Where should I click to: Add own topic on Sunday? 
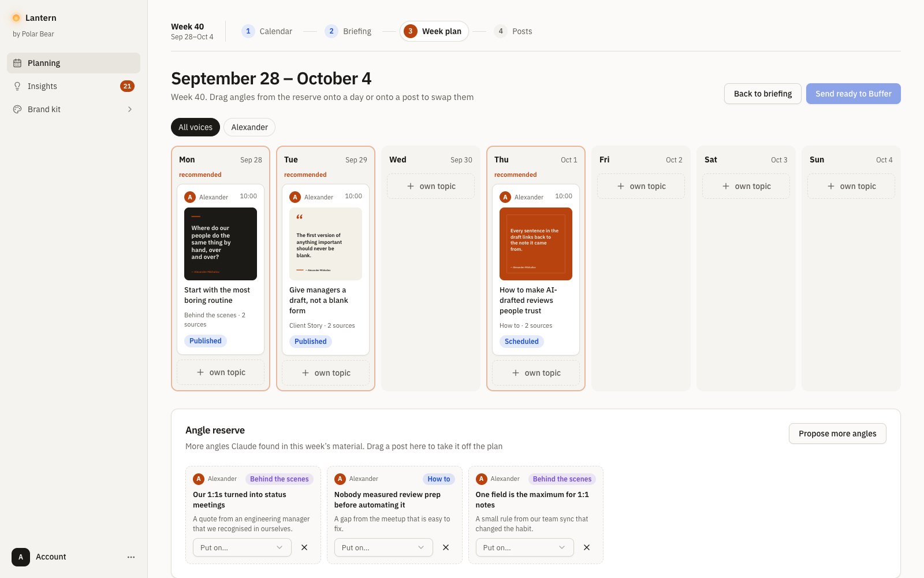[x=851, y=186]
